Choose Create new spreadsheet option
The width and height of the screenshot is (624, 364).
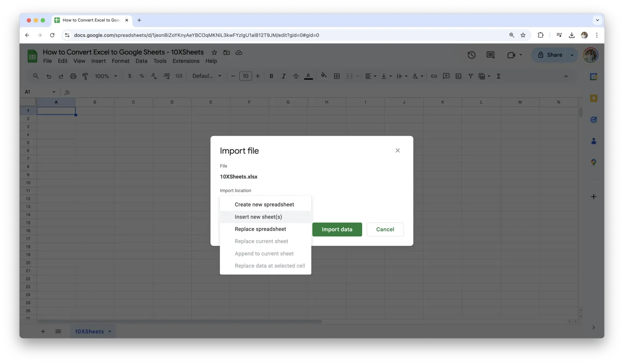tap(264, 205)
